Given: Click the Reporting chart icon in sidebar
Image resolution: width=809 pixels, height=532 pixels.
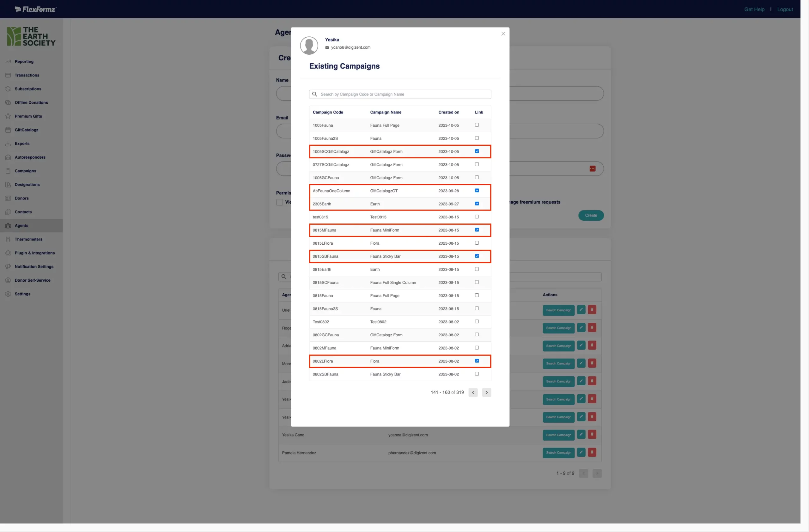Looking at the screenshot, I should tap(8, 62).
